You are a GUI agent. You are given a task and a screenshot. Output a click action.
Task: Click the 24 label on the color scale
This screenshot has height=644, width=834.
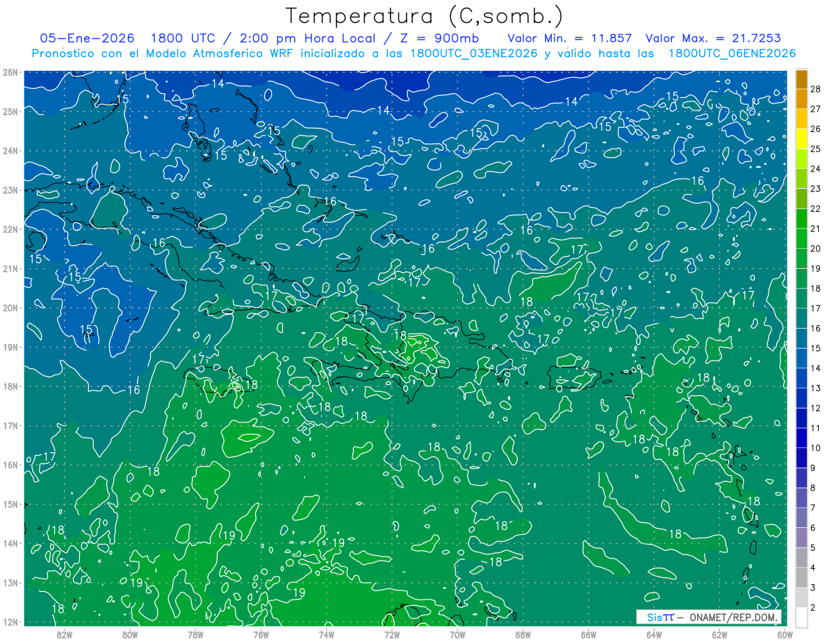tap(816, 169)
